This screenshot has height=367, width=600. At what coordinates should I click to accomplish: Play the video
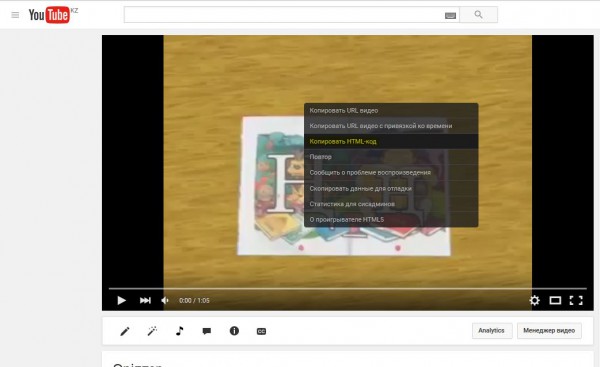[x=122, y=300]
